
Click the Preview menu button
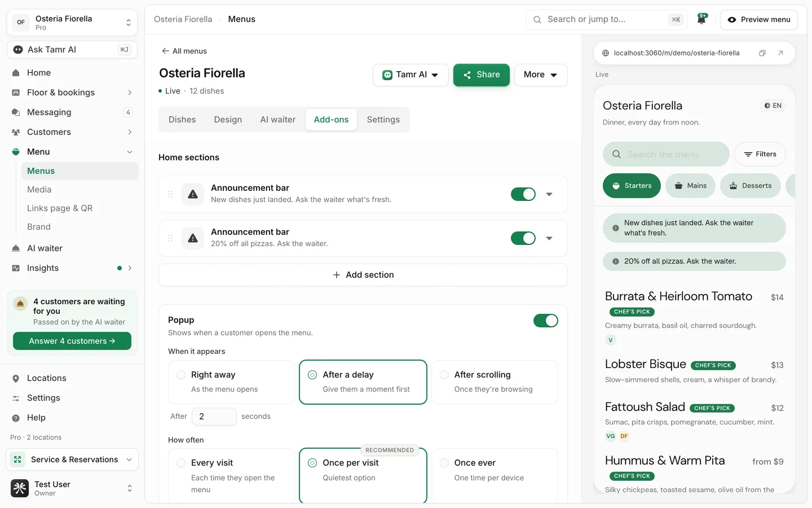pyautogui.click(x=759, y=20)
